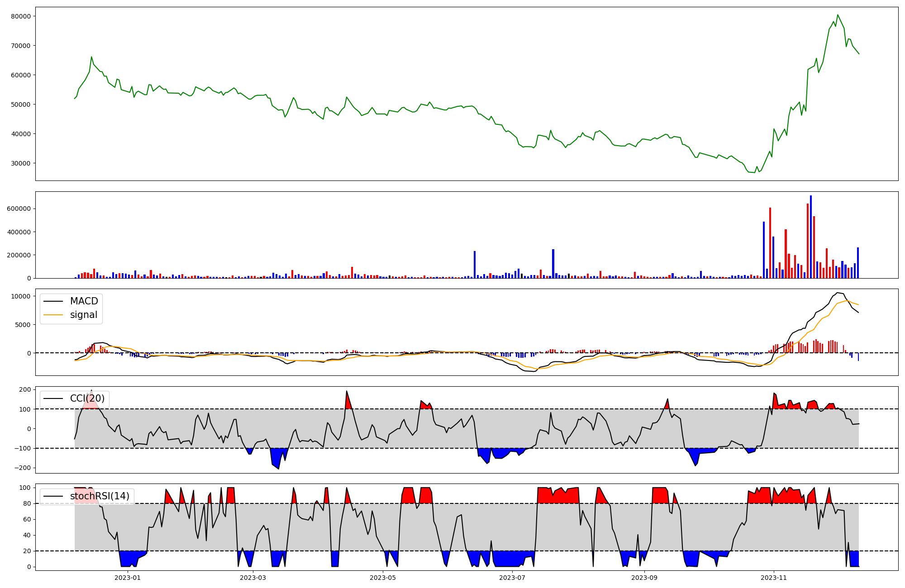Viewport: 905px width, 588px height.
Task: Select the 2023-03 date axis label
Action: [x=253, y=578]
